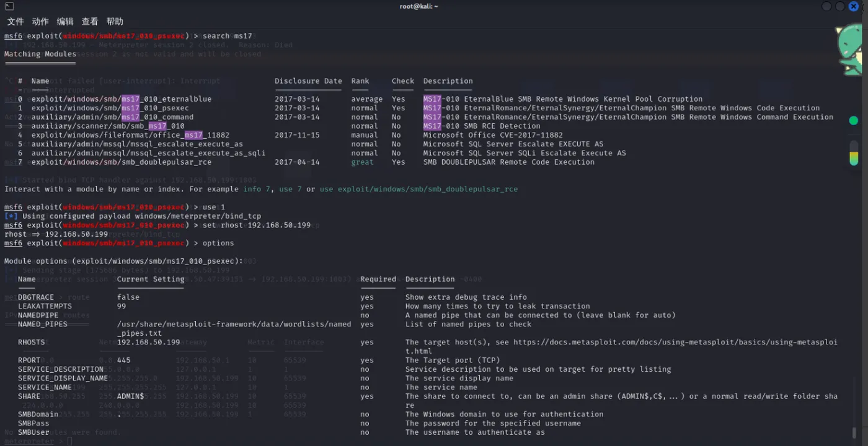Click the SERVICE_DESCRIPTION option name
868x446 pixels.
pos(61,369)
